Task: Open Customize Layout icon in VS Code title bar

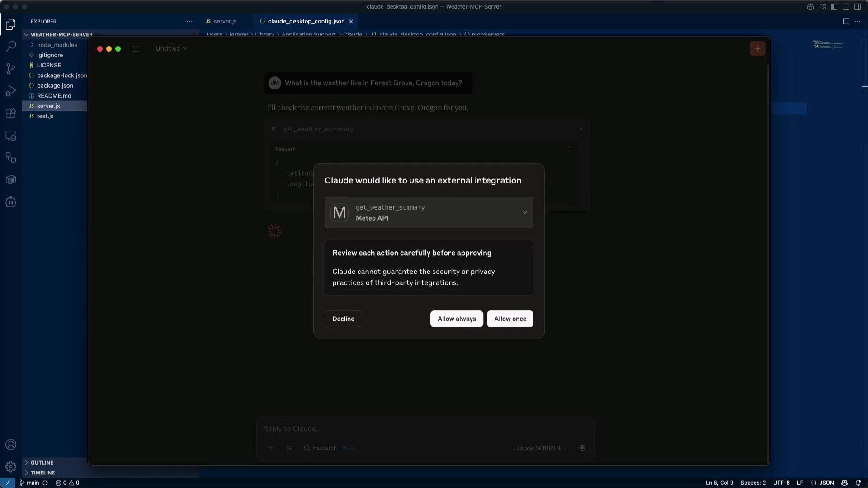Action: 822,7
